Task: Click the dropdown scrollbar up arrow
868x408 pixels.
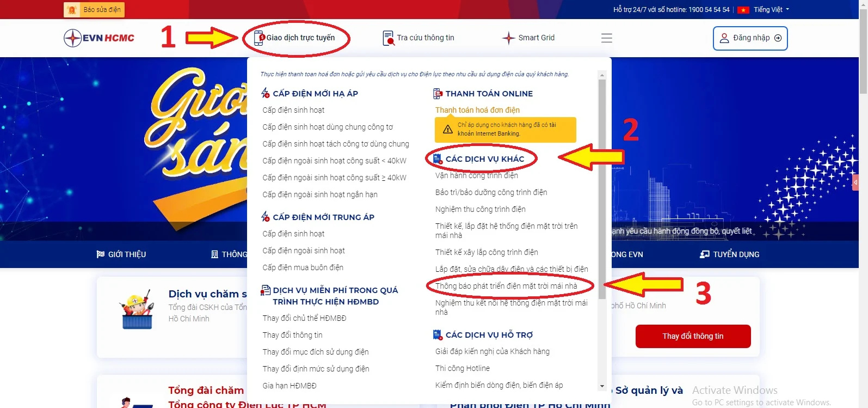Action: pyautogui.click(x=602, y=75)
